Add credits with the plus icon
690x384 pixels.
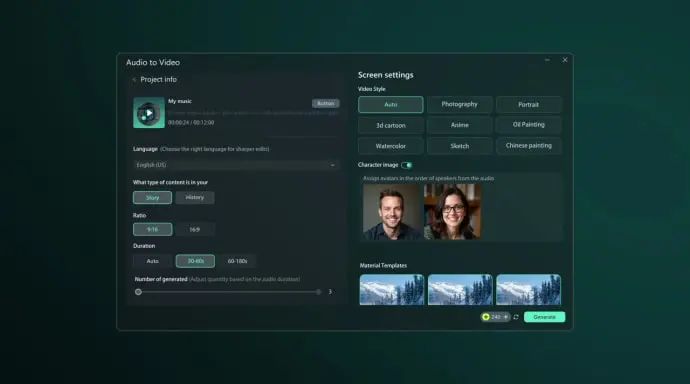coord(506,317)
